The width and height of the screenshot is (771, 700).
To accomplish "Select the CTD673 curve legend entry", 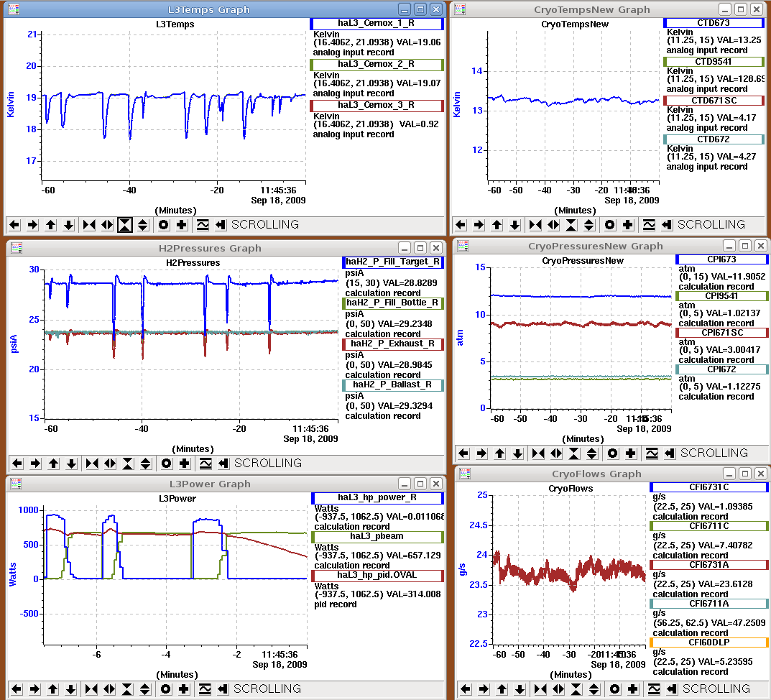I will [714, 22].
